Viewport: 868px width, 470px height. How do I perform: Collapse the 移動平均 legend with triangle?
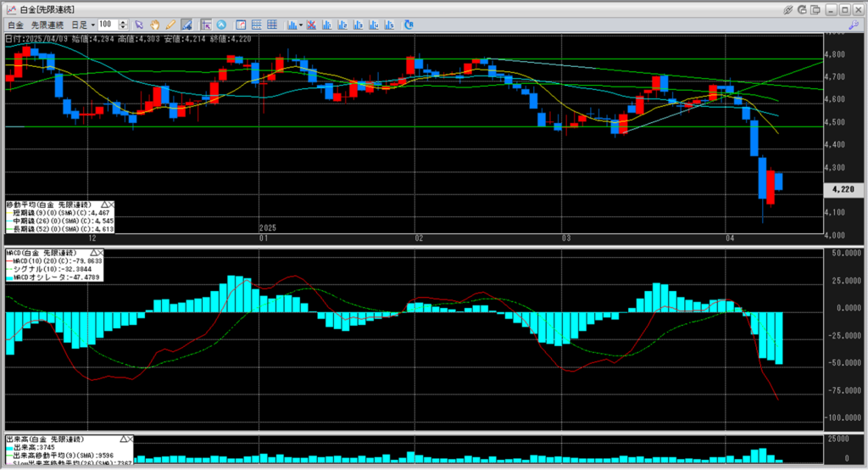coord(103,204)
